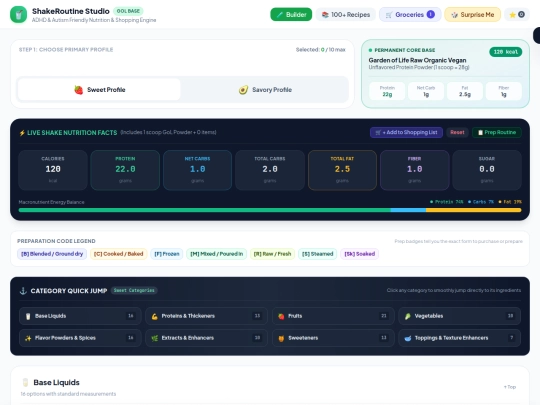Click the bowl icon in Toppings & Texture Enhancers
This screenshot has width=540, height=405.
coord(408,338)
